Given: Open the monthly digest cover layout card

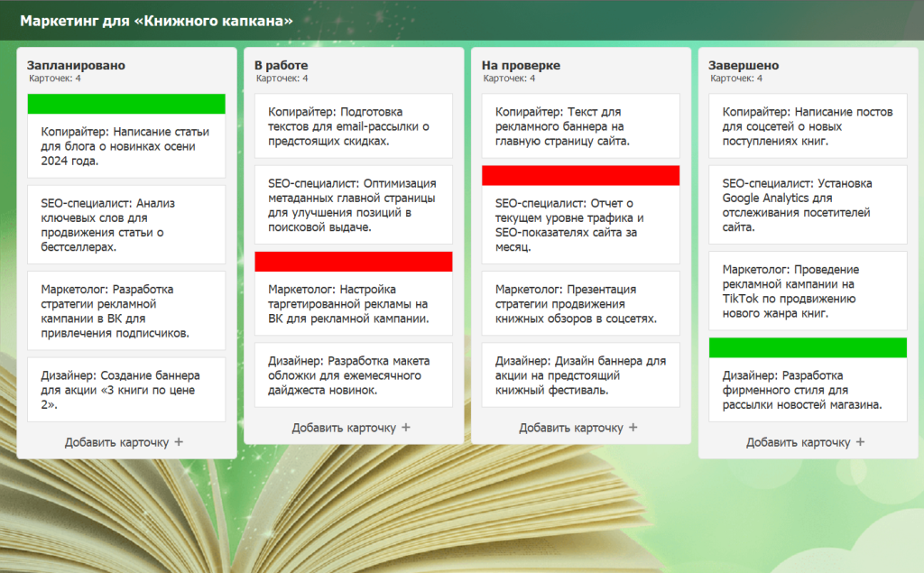Looking at the screenshot, I should click(354, 374).
